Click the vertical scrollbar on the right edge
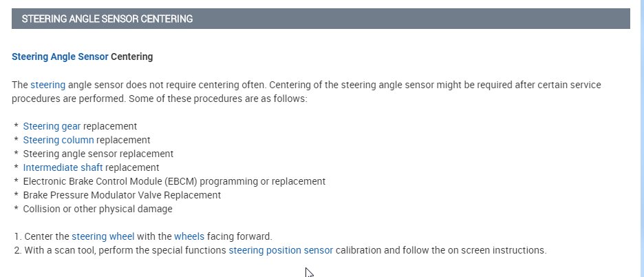This screenshot has height=277, width=644. (x=641, y=138)
